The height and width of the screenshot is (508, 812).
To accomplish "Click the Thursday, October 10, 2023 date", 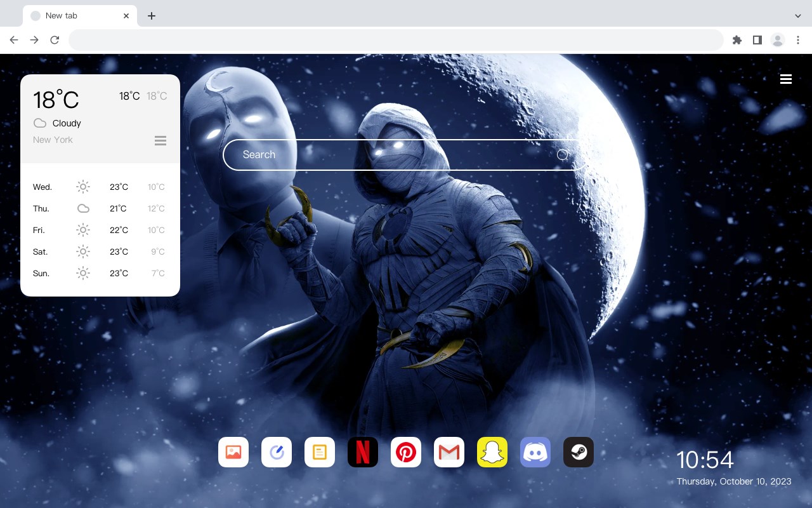I will pyautogui.click(x=734, y=481).
